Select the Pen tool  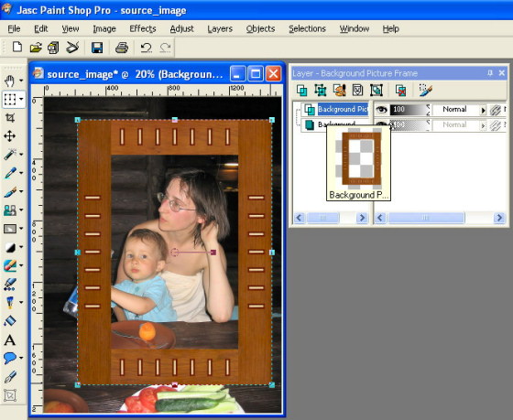(x=10, y=376)
